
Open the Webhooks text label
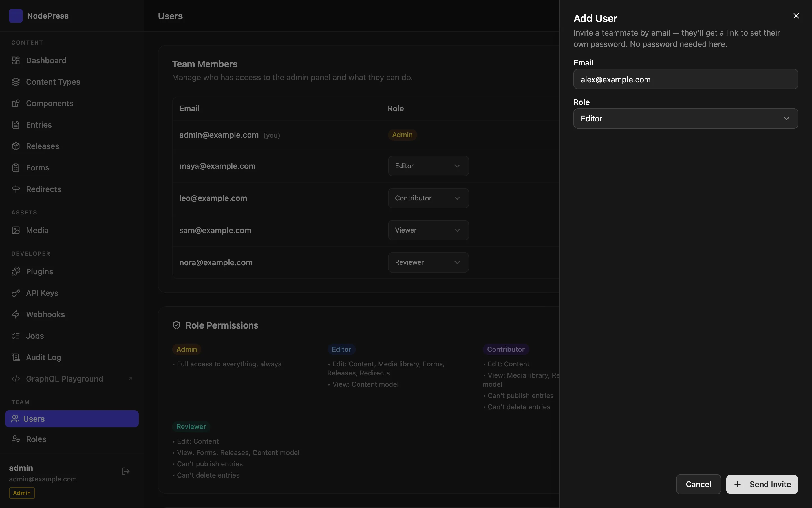tap(45, 314)
